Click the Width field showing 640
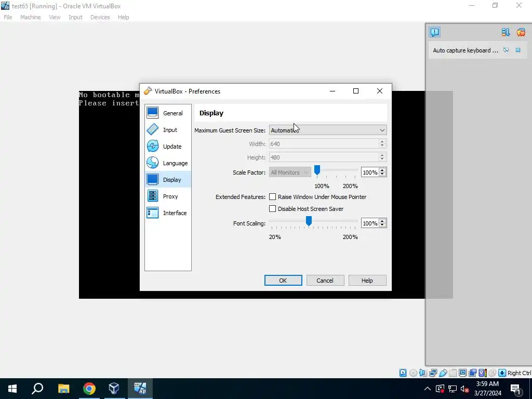Viewport: 532px width, 399px height. [328, 144]
